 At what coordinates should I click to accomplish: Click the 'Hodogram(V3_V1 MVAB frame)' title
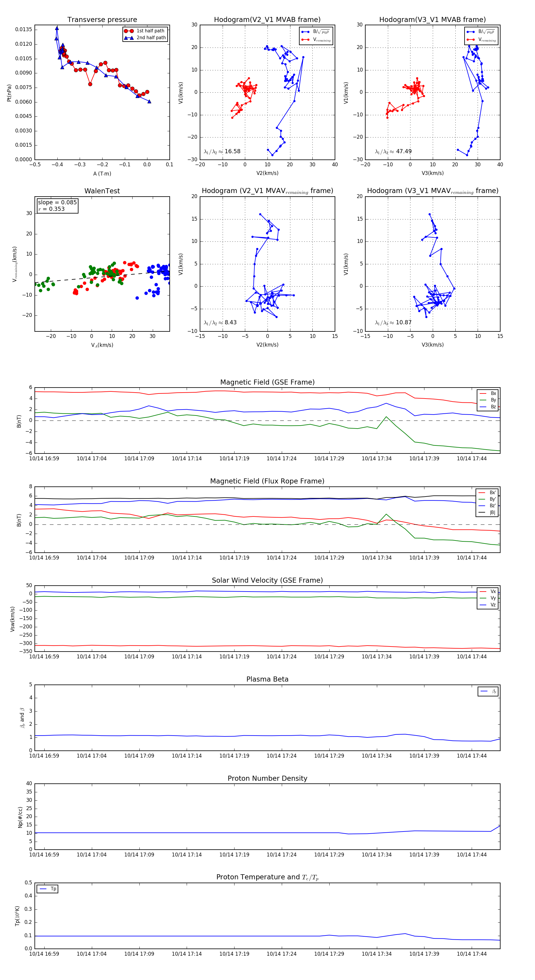432,19
